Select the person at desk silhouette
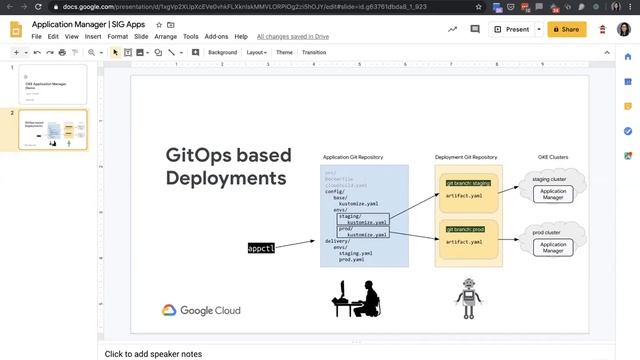The image size is (640, 360). (x=356, y=299)
